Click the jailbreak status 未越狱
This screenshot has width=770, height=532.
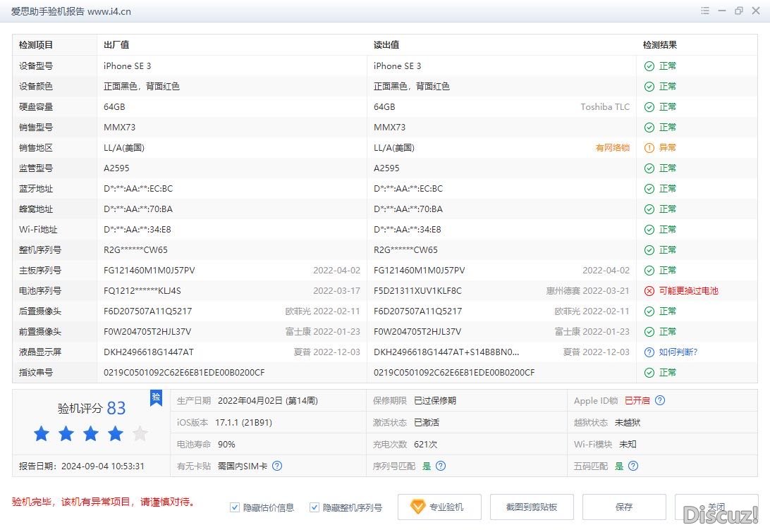click(x=628, y=423)
